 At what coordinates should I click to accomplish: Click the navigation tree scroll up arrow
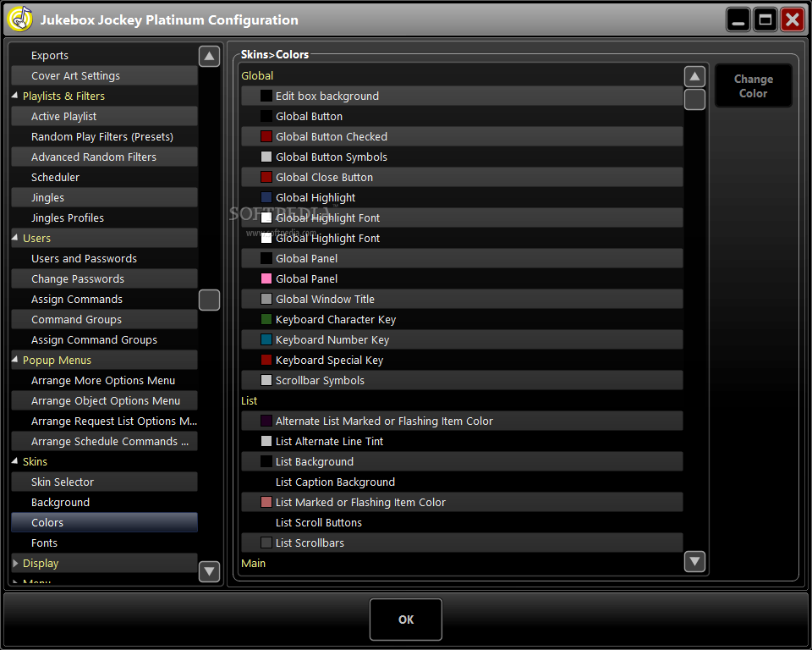(209, 56)
